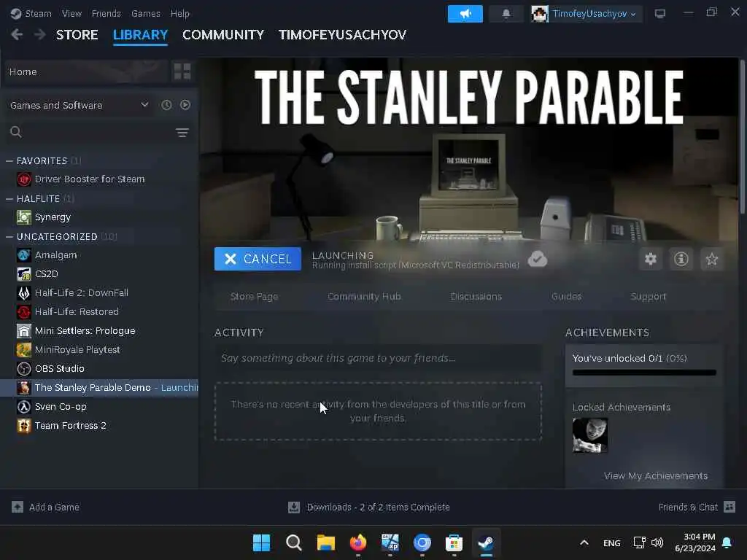747x560 pixels.
Task: Click the main page vertical scrollbar
Action: pos(742,136)
